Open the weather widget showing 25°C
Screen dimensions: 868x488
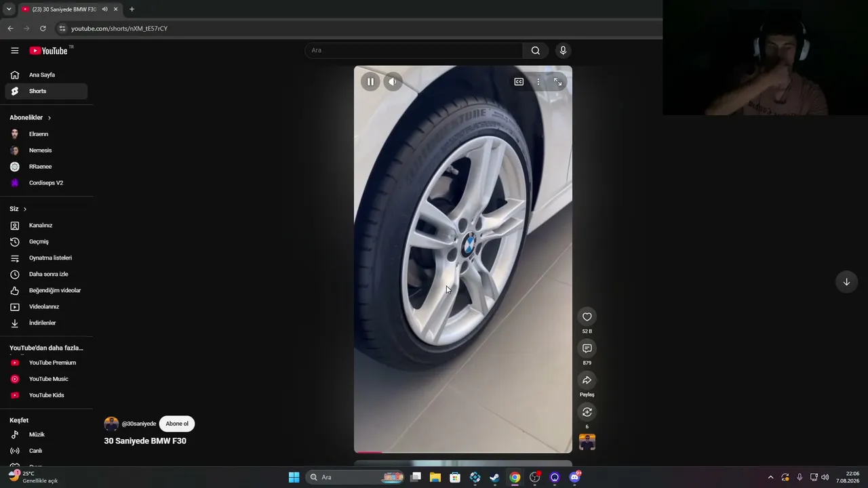[34, 477]
